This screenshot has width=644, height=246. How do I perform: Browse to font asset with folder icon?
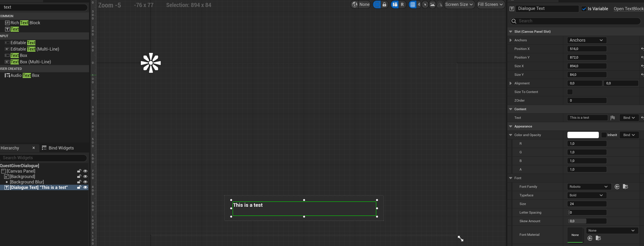pos(625,187)
